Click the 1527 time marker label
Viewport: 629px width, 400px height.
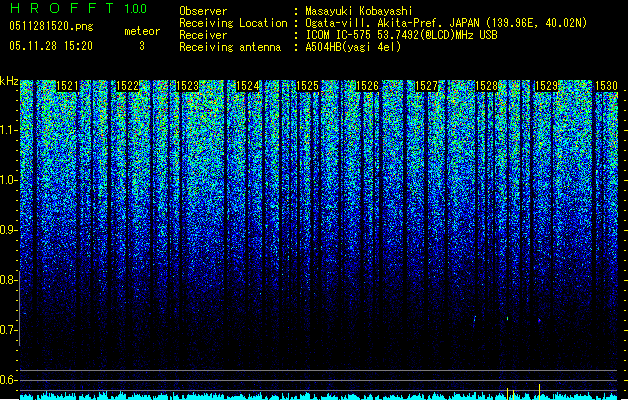426,86
